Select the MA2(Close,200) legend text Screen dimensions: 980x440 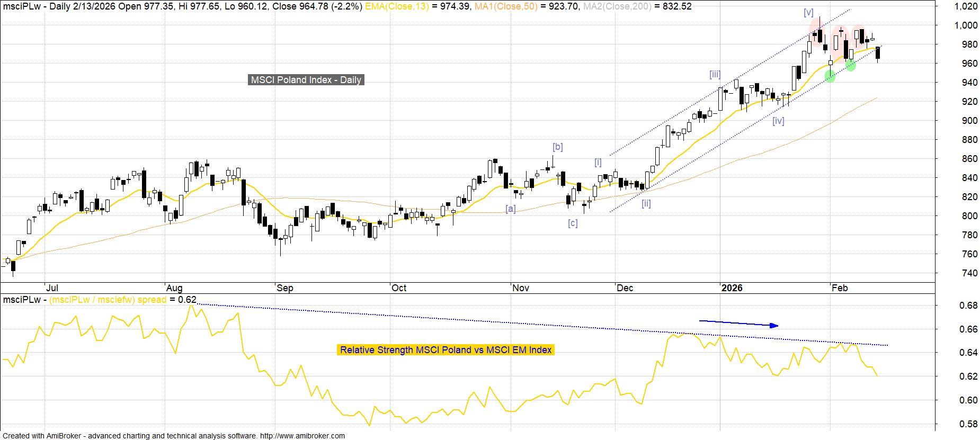(x=616, y=6)
